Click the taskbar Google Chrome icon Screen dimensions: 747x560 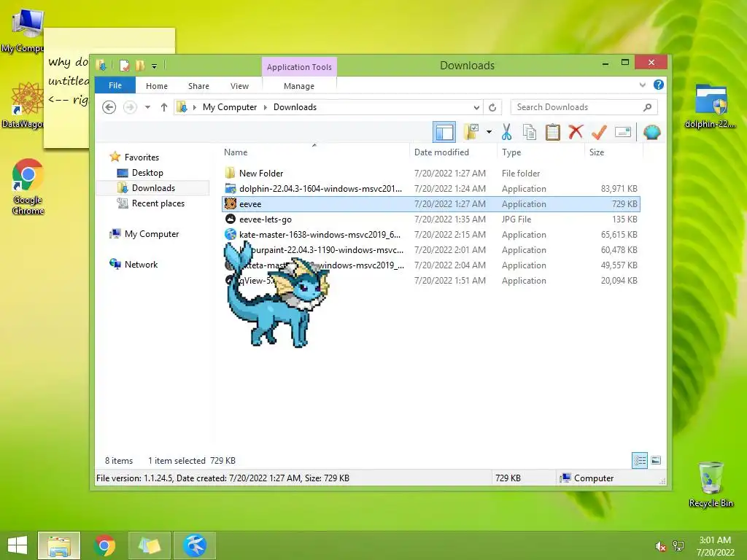tap(104, 545)
